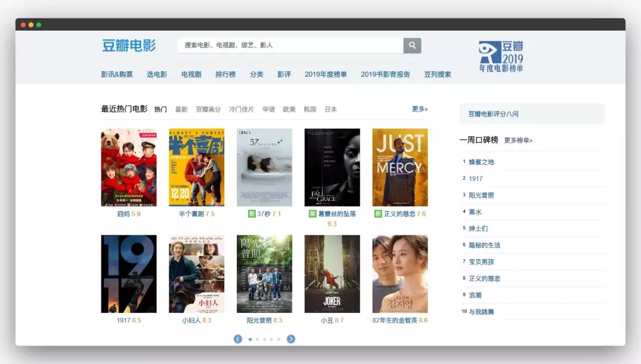
Task: Select the 韩国 filter tab
Action: (x=310, y=110)
